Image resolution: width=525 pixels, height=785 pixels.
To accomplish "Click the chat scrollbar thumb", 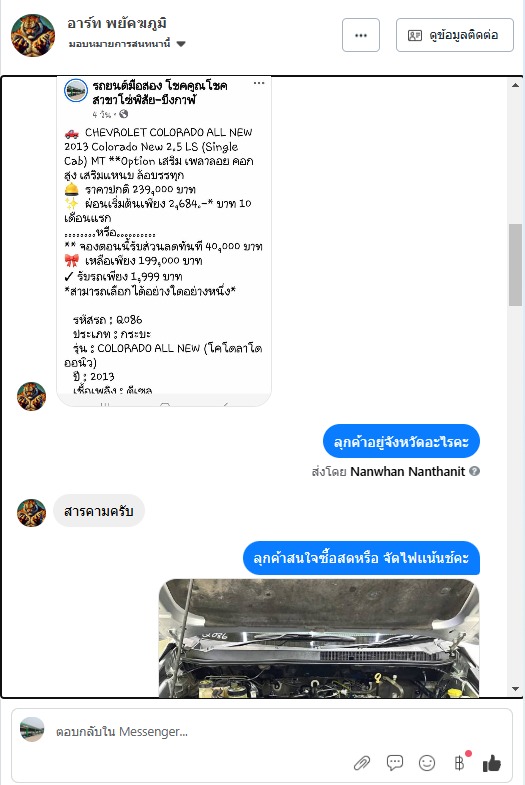I will click(515, 265).
